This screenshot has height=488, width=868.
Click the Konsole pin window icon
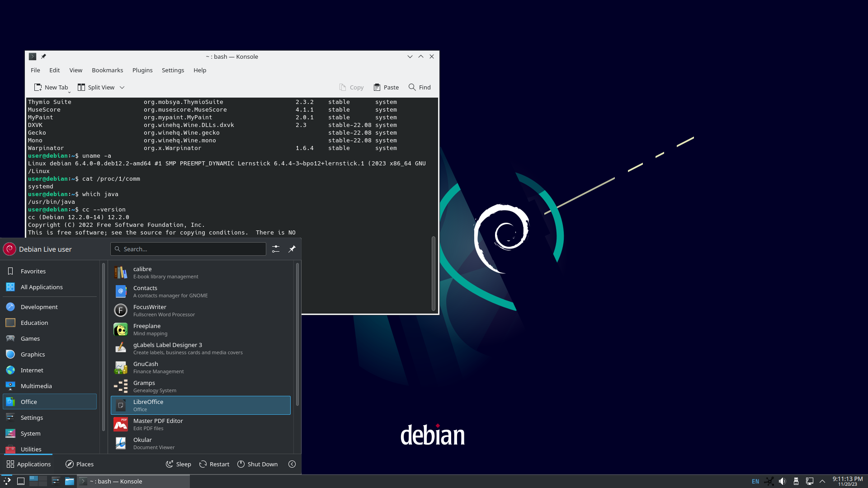tap(43, 56)
